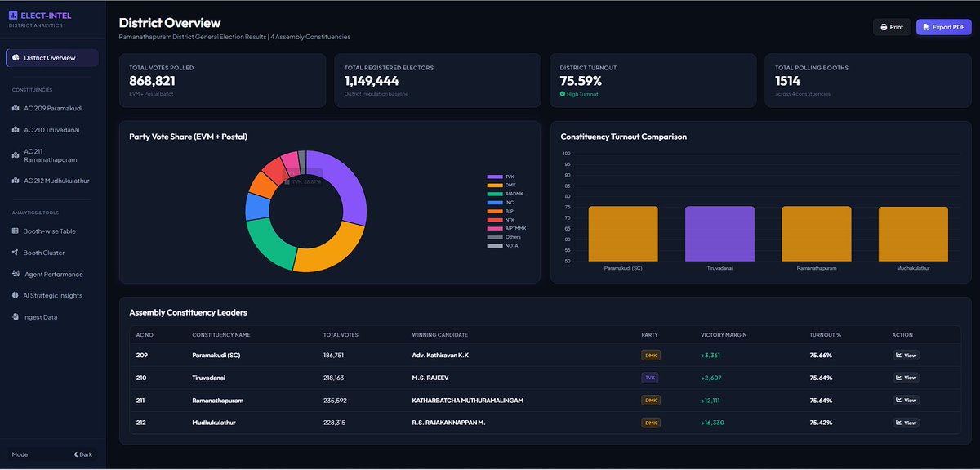Click the Export PDF button
Viewport: 980px width, 470px height.
click(943, 27)
